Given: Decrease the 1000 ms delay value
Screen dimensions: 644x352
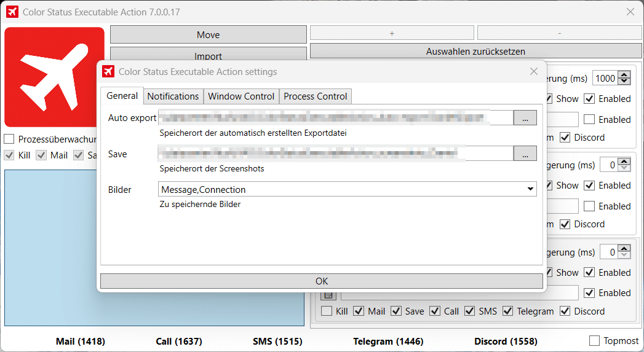Looking at the screenshot, I should pyautogui.click(x=624, y=82).
